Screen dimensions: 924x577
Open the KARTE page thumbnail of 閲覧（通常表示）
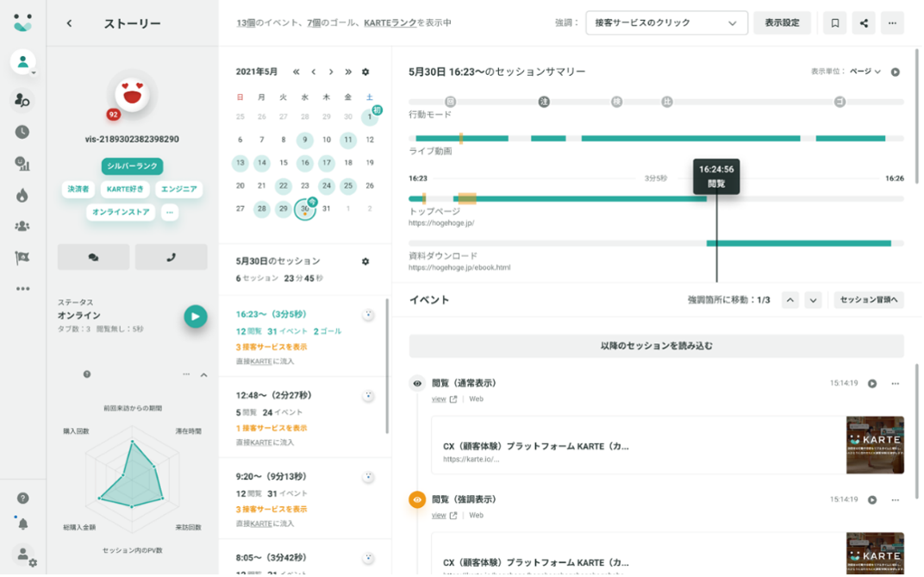(x=875, y=445)
